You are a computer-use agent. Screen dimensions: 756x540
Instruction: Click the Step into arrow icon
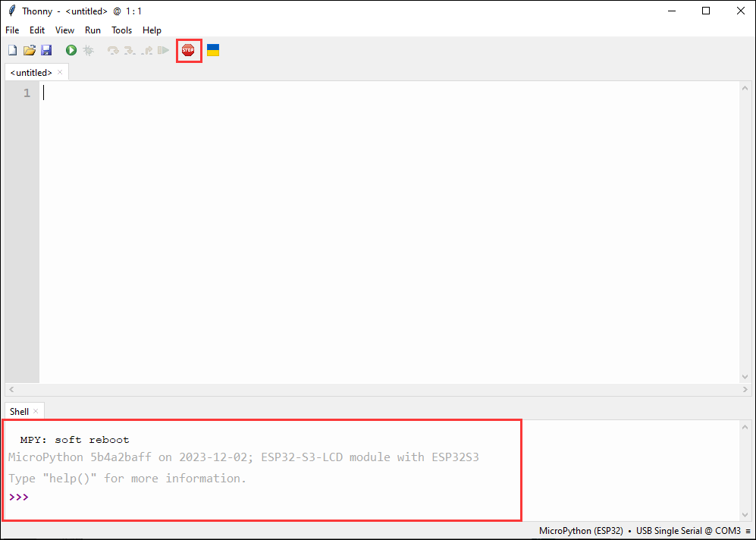[130, 51]
